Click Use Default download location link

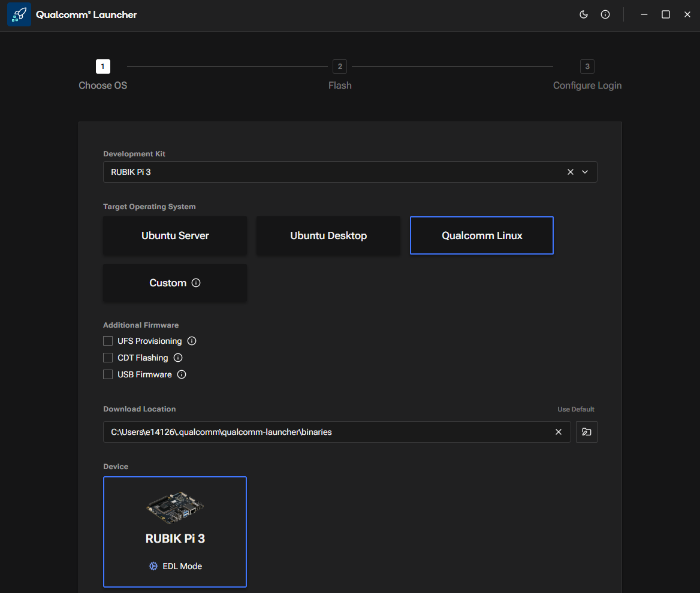[575, 409]
